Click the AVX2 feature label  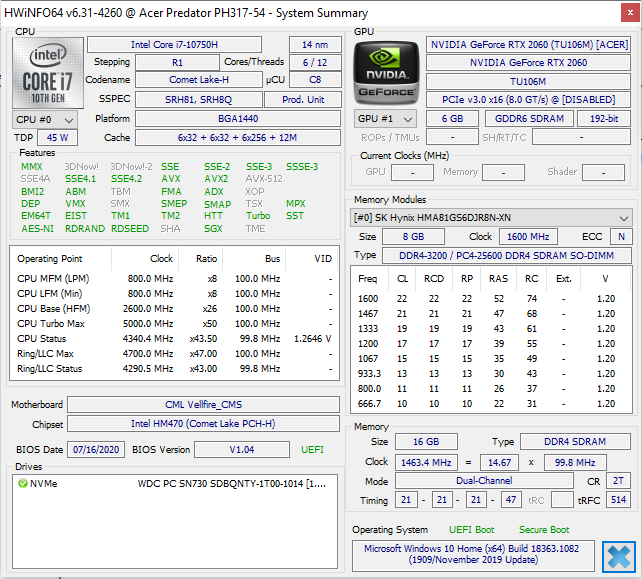[x=216, y=179]
